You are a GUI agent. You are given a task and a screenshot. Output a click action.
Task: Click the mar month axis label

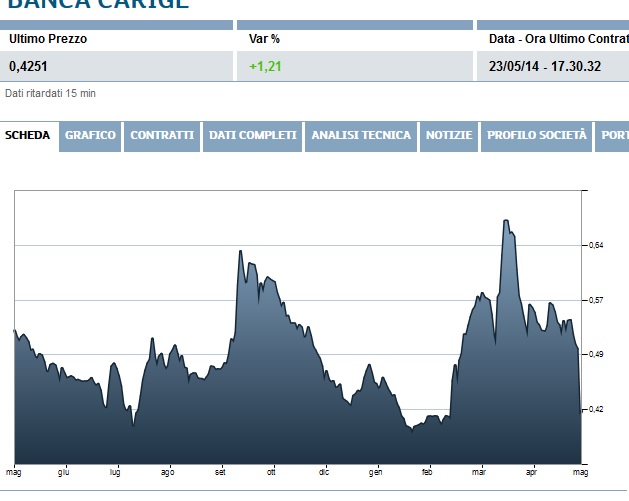(479, 472)
